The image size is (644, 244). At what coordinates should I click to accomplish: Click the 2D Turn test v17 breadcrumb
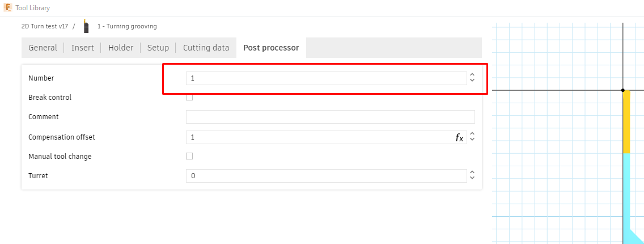pos(45,26)
